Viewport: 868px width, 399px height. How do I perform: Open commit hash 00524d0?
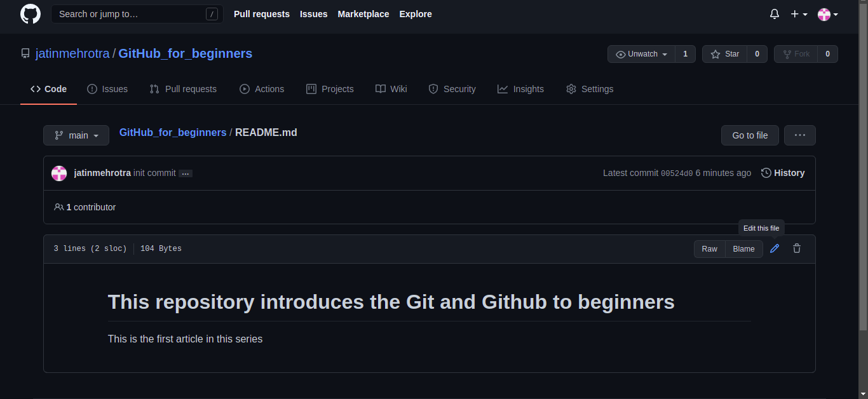[x=677, y=173]
